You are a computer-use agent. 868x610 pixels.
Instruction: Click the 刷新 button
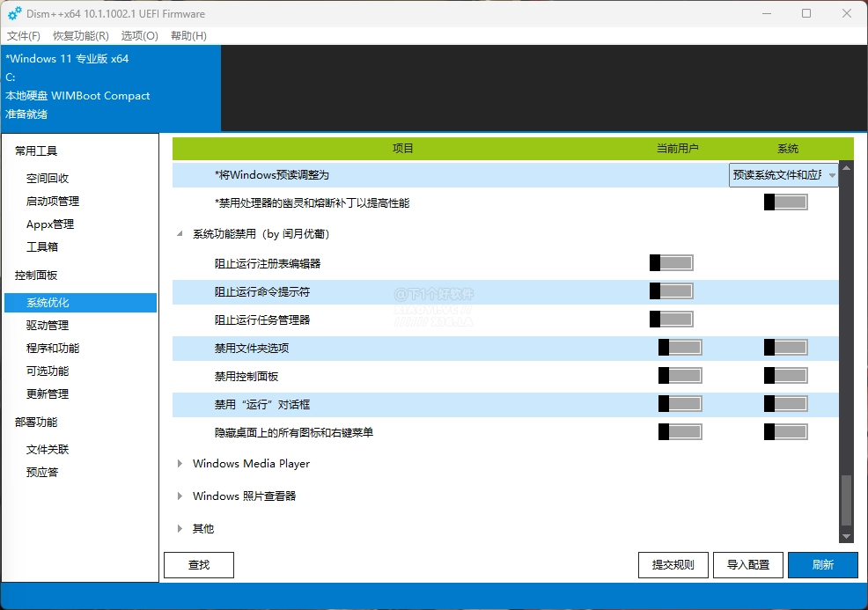click(x=822, y=564)
